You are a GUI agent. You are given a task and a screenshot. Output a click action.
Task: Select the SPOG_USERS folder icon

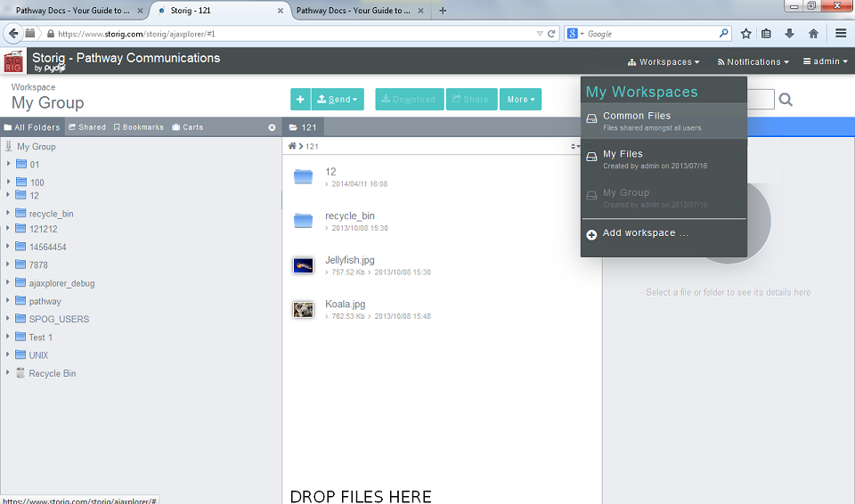click(x=20, y=318)
